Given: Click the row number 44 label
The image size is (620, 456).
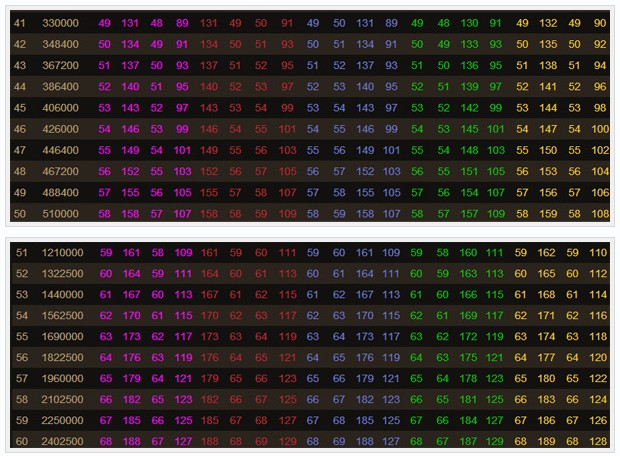Looking at the screenshot, I should tap(19, 87).
